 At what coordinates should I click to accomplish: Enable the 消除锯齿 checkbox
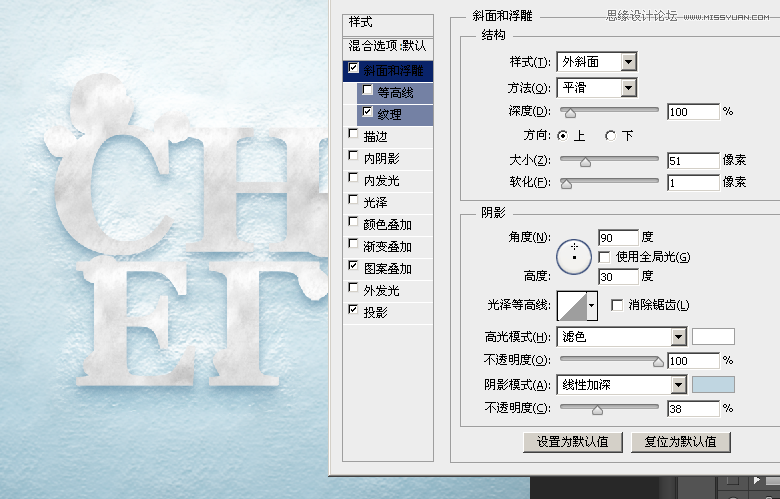point(617,304)
